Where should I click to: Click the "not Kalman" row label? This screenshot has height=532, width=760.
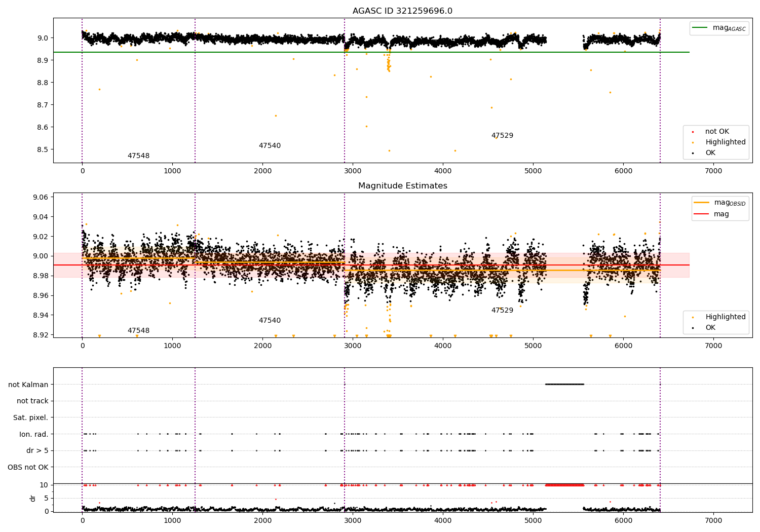click(x=28, y=385)
